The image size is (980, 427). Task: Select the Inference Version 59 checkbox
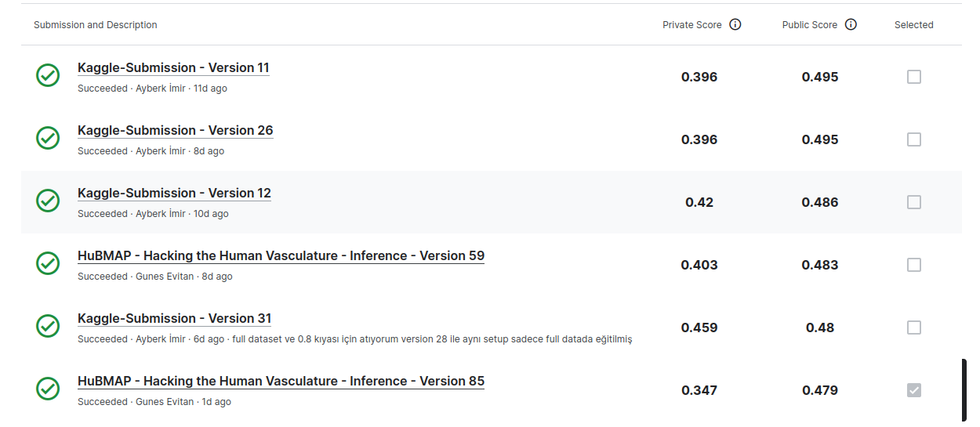coord(914,265)
